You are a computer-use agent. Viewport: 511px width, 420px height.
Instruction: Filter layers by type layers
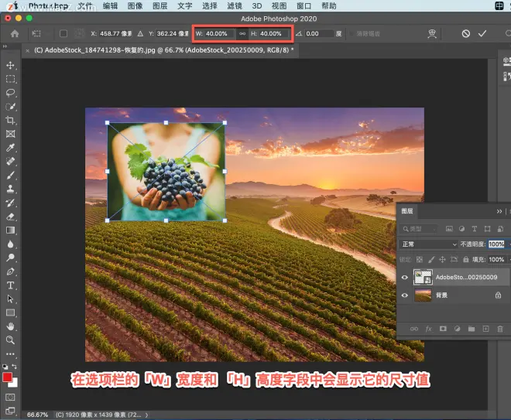[475, 229]
